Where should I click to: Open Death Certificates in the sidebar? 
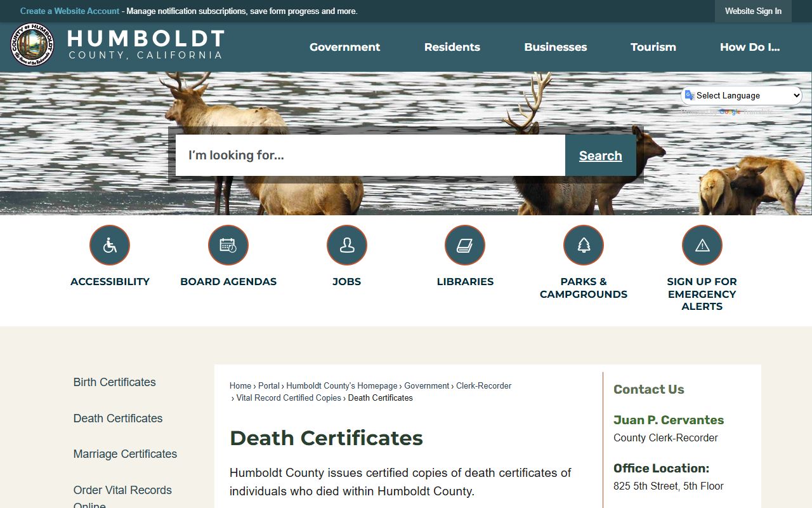coord(118,418)
